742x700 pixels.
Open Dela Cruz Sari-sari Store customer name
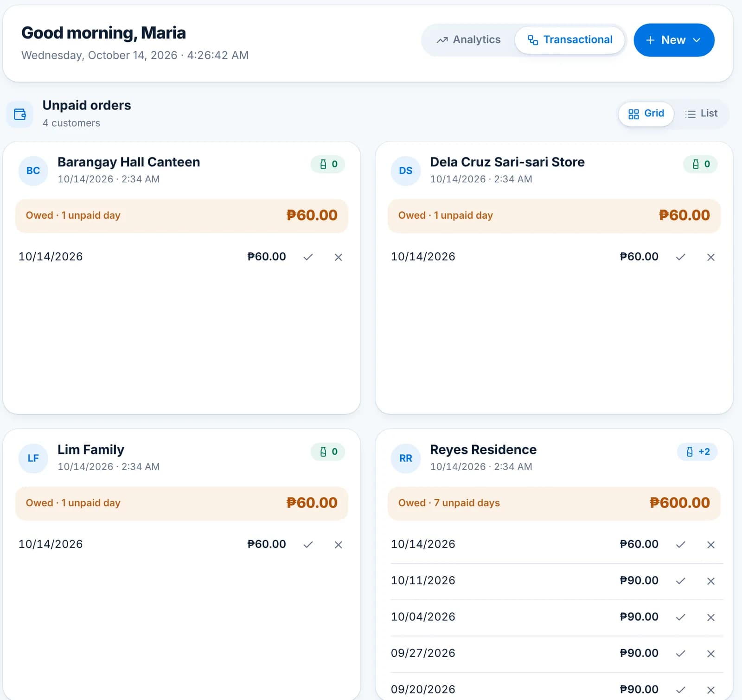coord(507,162)
